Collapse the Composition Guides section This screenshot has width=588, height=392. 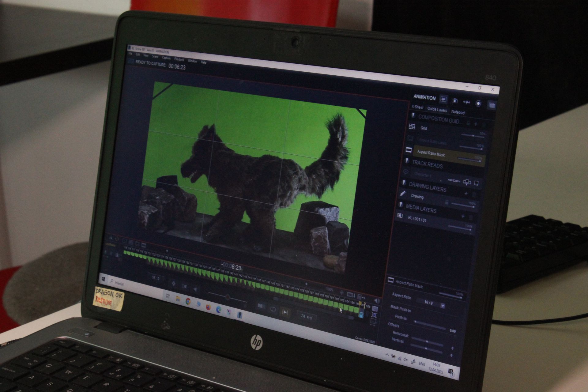point(413,115)
